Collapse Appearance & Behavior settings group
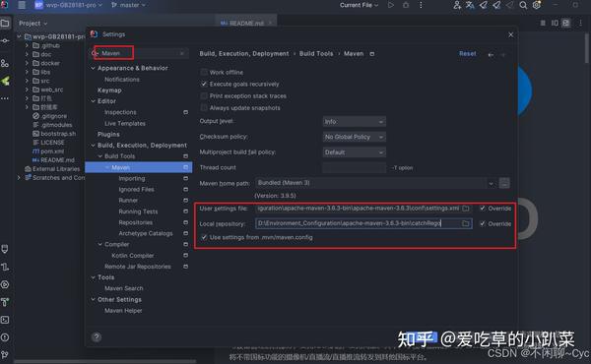The width and height of the screenshot is (591, 364). point(94,68)
